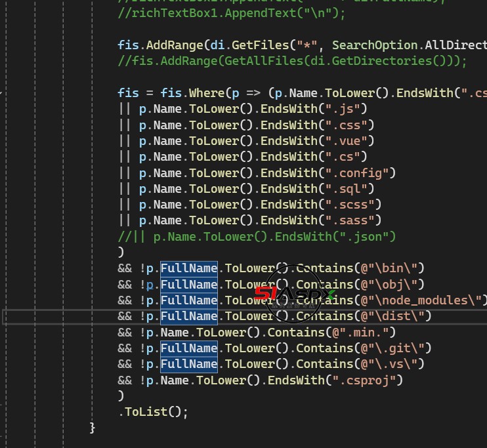487x448 pixels.
Task: Click Name on the ".vue" line
Action: click(167, 141)
